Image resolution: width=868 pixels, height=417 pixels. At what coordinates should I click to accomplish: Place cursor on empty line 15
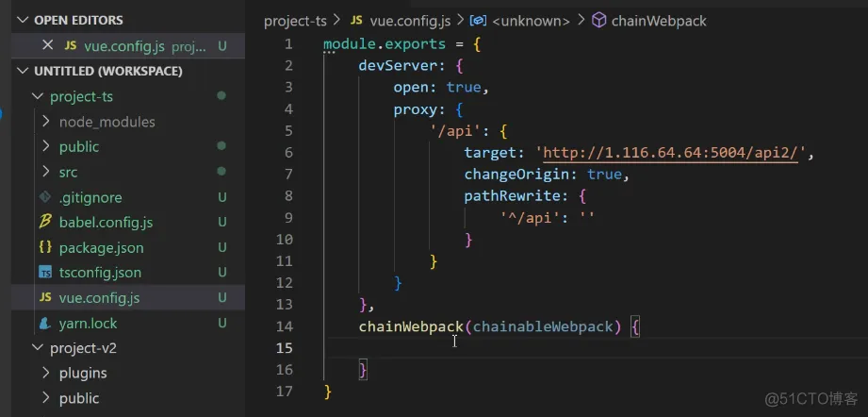597,348
